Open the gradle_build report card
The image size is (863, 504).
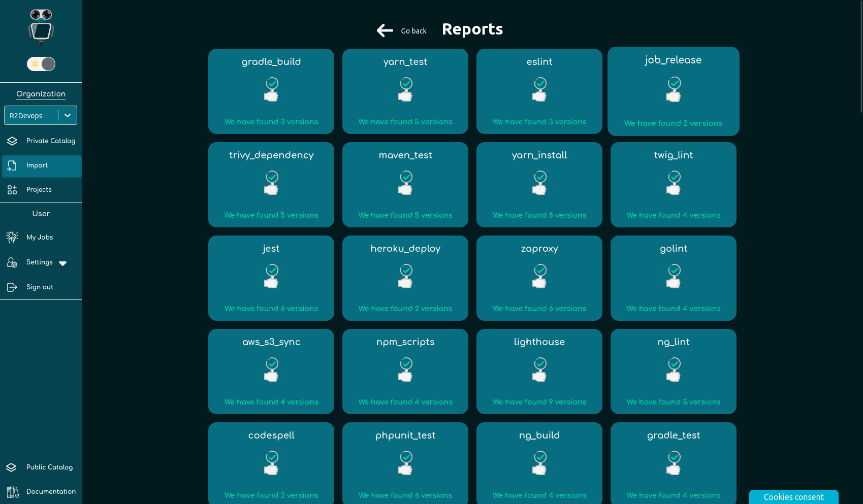click(271, 91)
